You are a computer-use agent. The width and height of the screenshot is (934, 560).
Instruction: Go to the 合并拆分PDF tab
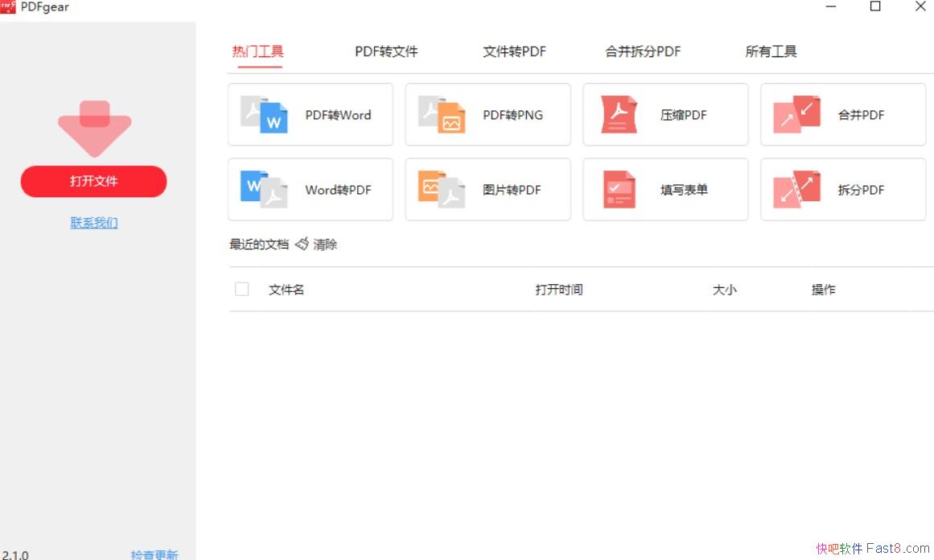click(643, 51)
